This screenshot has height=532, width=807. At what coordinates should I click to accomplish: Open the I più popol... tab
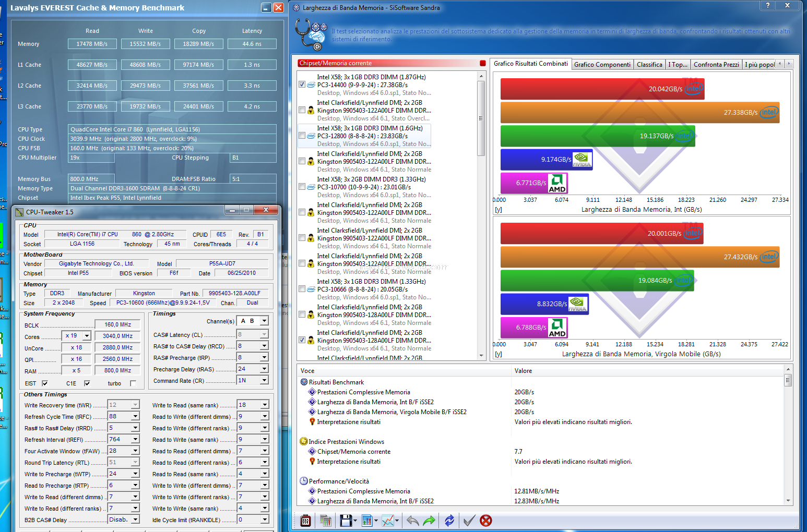point(759,65)
